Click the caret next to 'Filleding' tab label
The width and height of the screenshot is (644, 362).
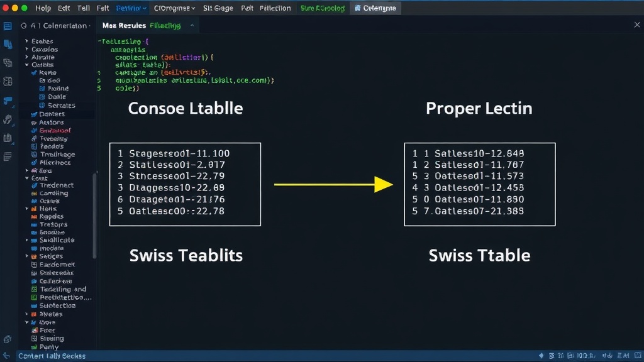click(192, 25)
